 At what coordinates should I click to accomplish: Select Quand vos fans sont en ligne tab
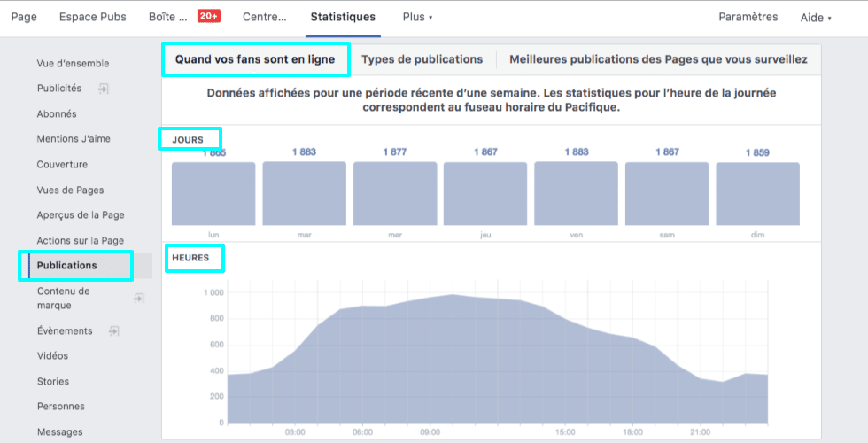pyautogui.click(x=255, y=59)
